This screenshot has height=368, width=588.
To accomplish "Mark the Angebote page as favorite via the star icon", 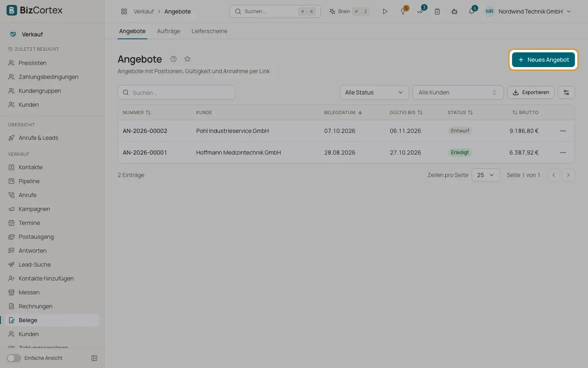I will pos(187,59).
